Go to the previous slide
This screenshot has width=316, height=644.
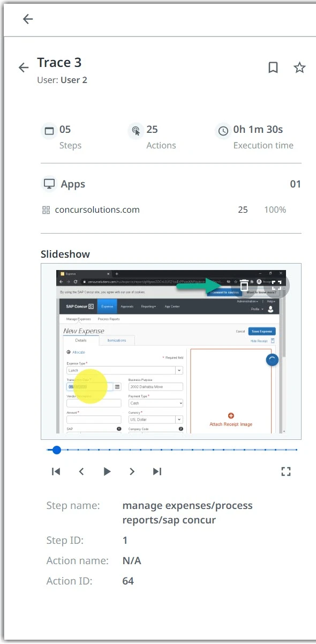point(81,471)
